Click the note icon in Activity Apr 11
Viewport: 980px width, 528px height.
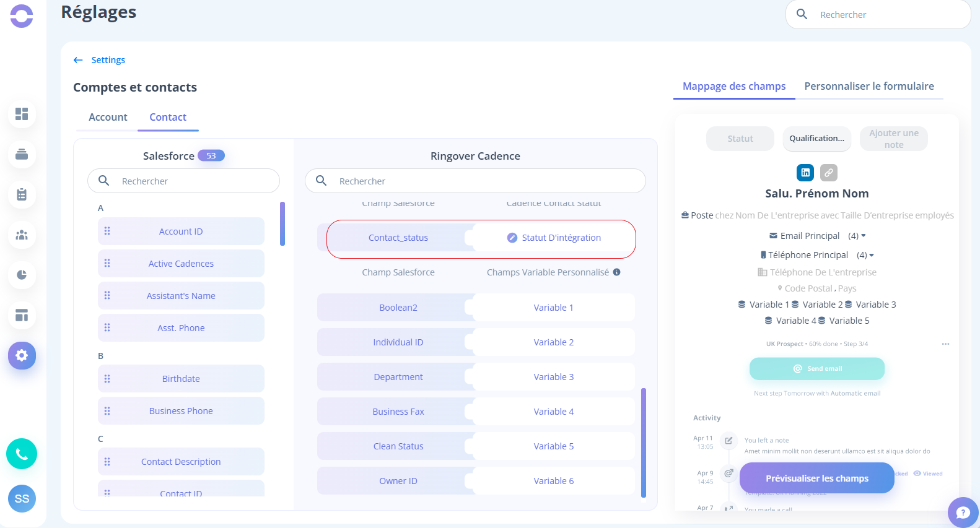pos(729,441)
